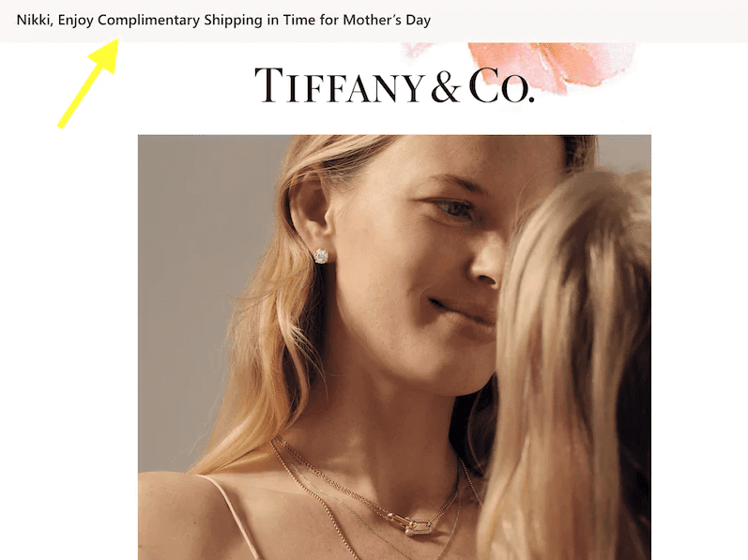
Task: Click the woman's shoulder strap in photo
Action: (x=234, y=517)
